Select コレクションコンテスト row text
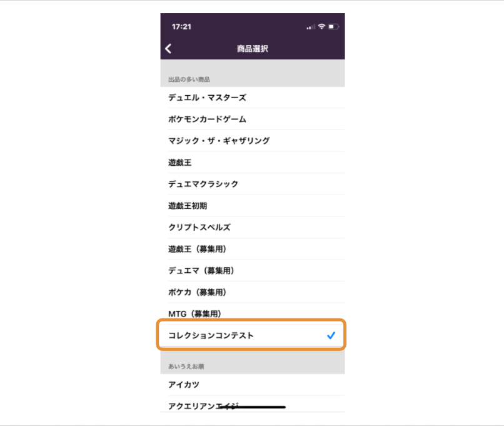The height and width of the screenshot is (426, 504). click(211, 335)
